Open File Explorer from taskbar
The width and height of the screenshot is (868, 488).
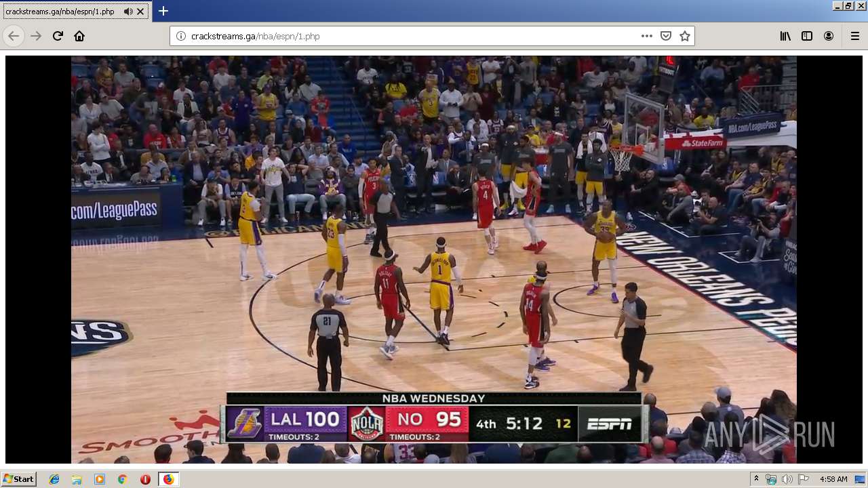click(77, 479)
